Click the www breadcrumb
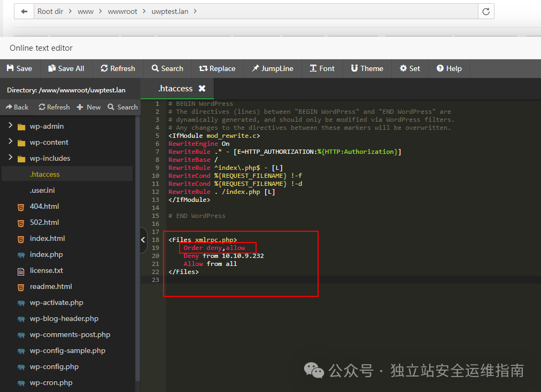 tap(86, 11)
